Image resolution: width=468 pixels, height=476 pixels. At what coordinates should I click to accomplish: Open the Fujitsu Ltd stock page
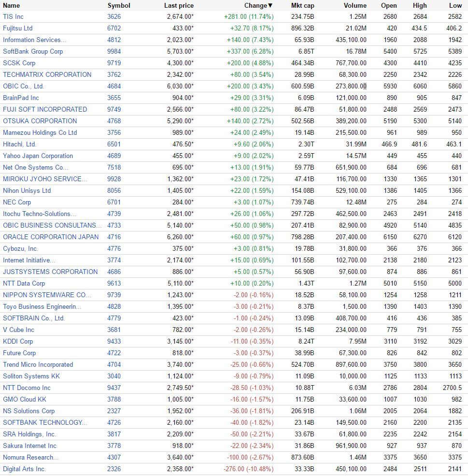[17, 28]
